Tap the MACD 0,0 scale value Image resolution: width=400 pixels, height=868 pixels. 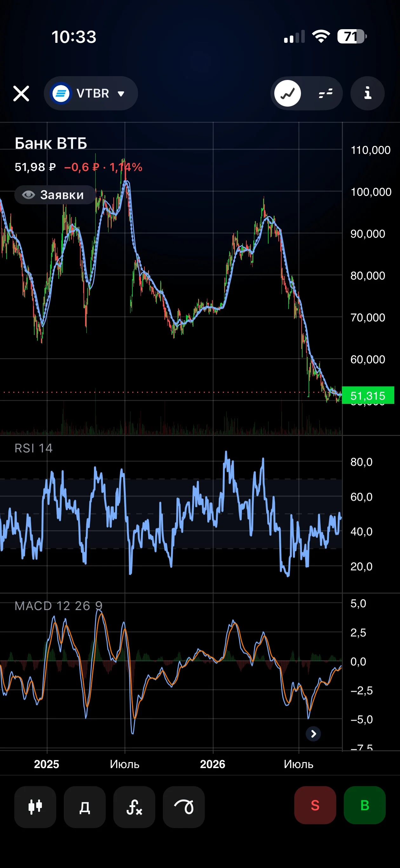[358, 661]
